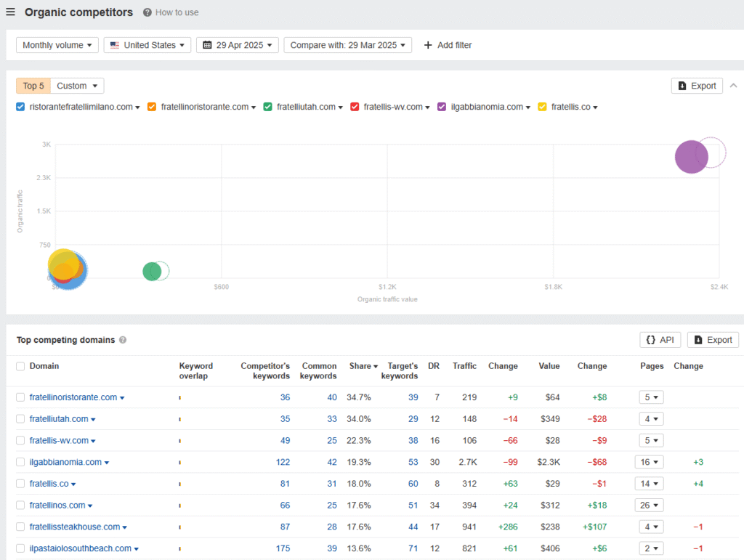Open the Compare with: 29 Mar 2025 dropdown
Screen dimensions: 744x560
(x=347, y=44)
